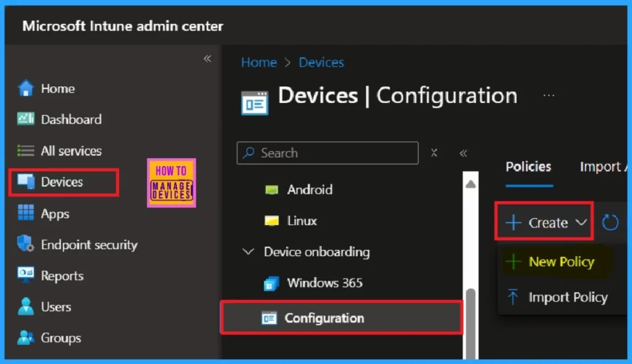Click the Linux platform icon
Screen dimensions: 632x364
coord(272,220)
